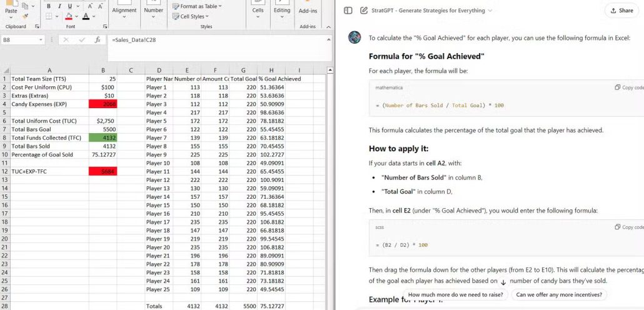Screen dimensions: 644x310
Task: Apply the black Font Color A
Action: click(x=86, y=16)
